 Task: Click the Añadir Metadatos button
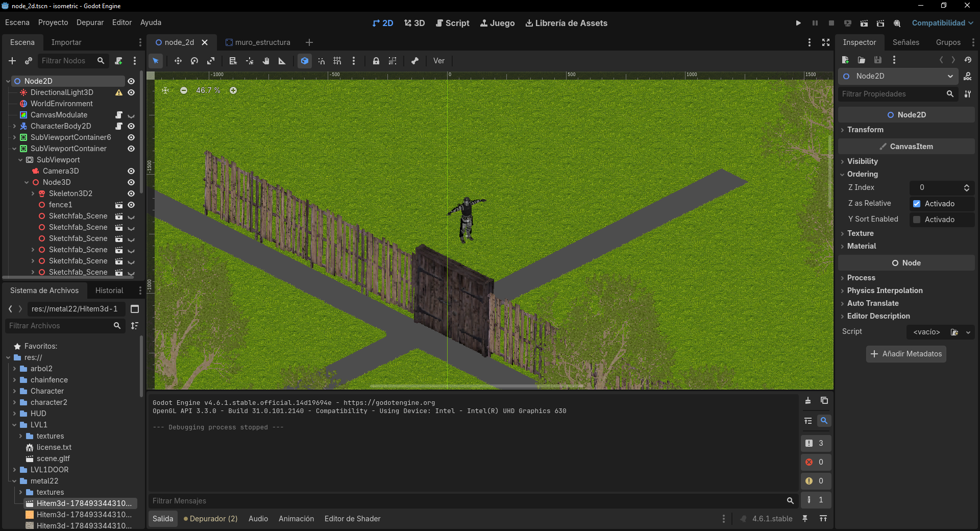(906, 354)
